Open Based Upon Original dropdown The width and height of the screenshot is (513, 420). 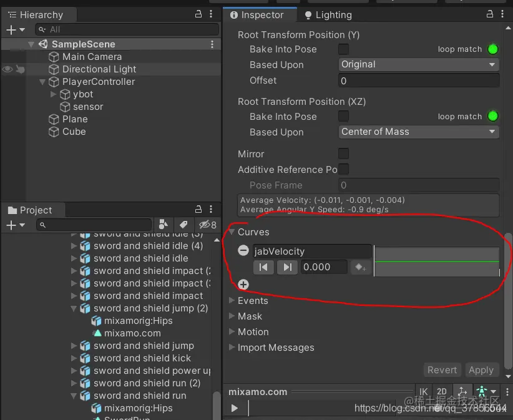(418, 64)
